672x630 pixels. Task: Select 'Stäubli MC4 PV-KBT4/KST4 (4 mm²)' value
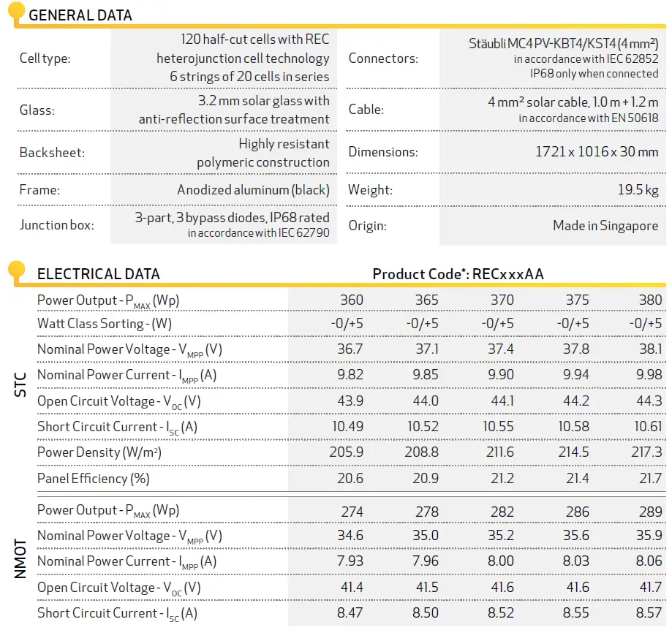coord(563,43)
